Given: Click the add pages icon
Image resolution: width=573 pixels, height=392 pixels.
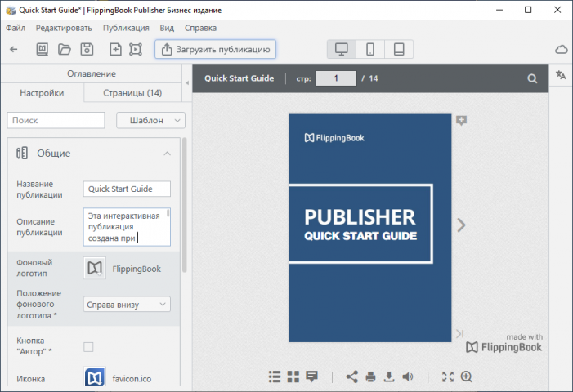Looking at the screenshot, I should coord(115,49).
